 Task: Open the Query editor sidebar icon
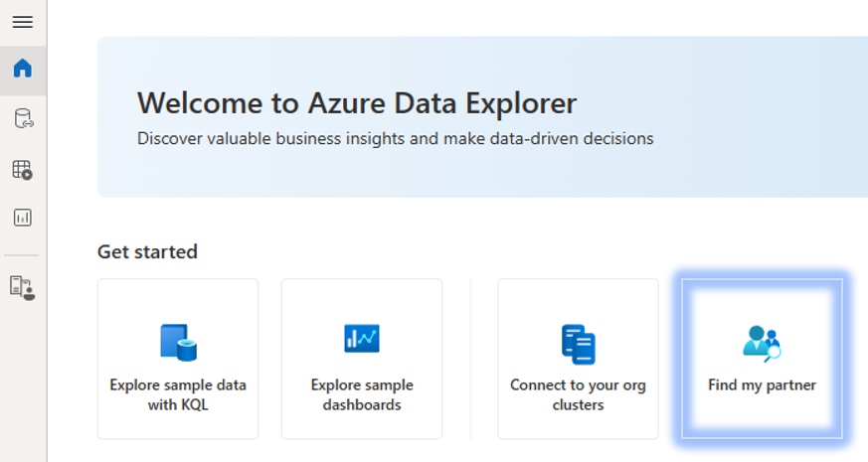click(22, 170)
